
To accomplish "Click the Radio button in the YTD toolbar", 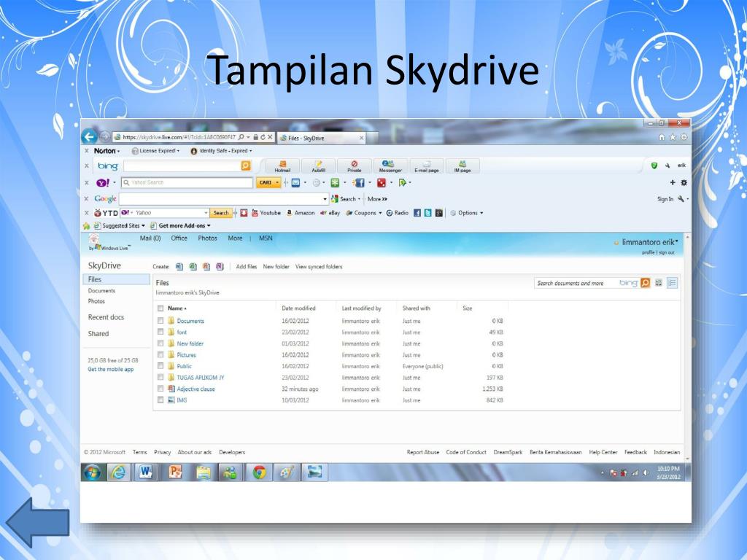I will 398,213.
